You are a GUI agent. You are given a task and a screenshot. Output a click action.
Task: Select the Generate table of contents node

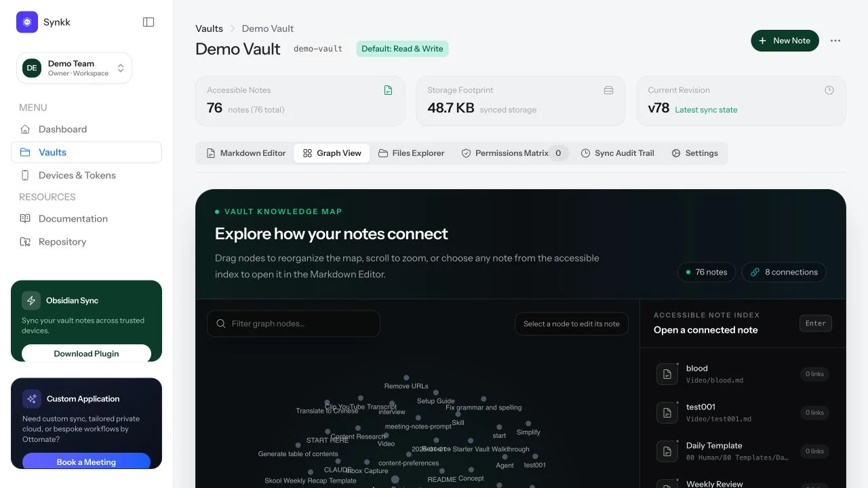point(298,446)
